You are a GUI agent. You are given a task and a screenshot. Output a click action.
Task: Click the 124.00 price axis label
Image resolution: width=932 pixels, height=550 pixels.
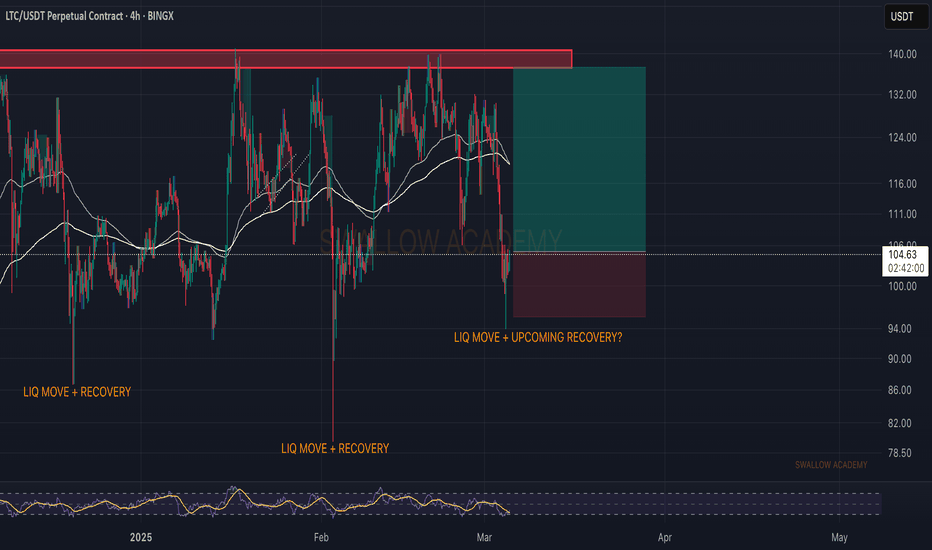902,137
